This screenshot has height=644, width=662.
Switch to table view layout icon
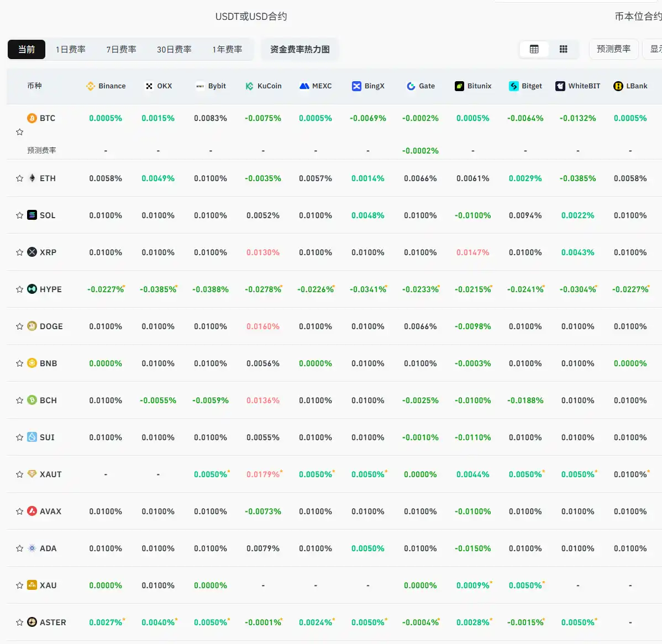point(534,49)
